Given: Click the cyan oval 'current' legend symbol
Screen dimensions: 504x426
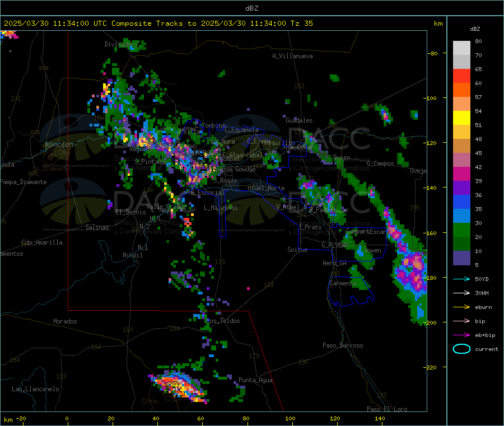Looking at the screenshot, I should click(461, 349).
